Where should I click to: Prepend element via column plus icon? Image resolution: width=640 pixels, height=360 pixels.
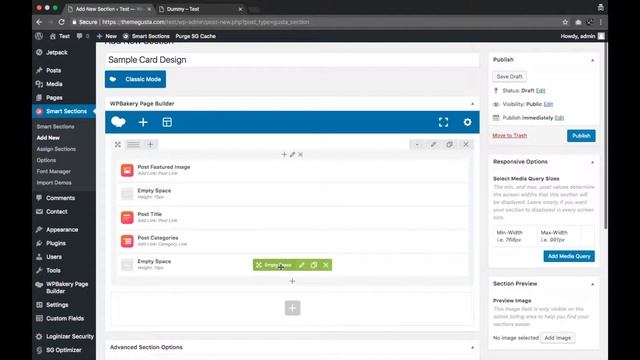(284, 155)
